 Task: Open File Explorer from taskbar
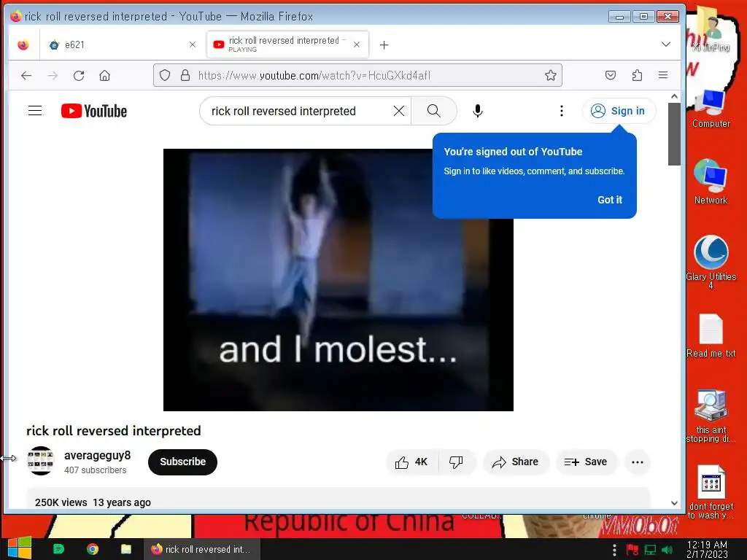[125, 549]
